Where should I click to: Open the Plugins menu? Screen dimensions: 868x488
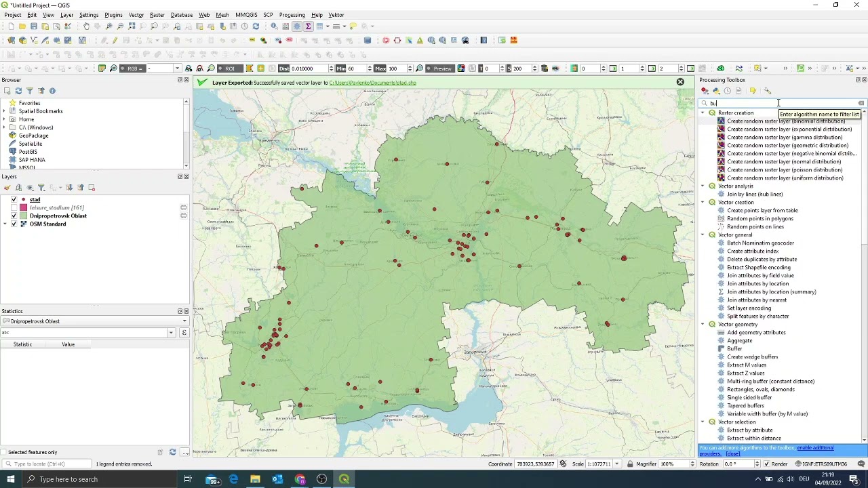coord(113,15)
